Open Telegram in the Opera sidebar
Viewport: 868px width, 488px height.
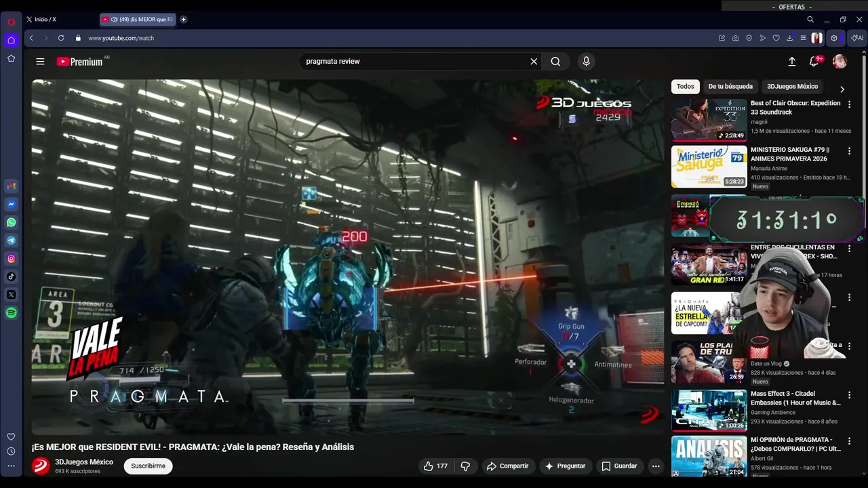[11, 241]
